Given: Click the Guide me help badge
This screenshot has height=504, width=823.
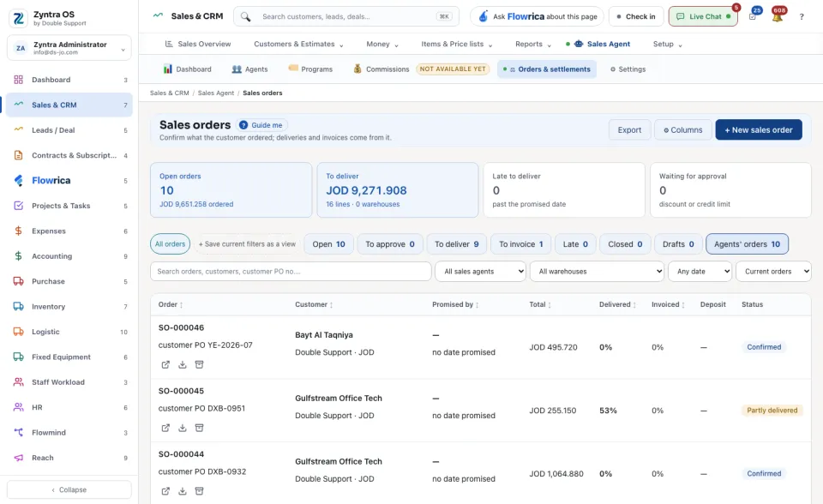Looking at the screenshot, I should [261, 125].
